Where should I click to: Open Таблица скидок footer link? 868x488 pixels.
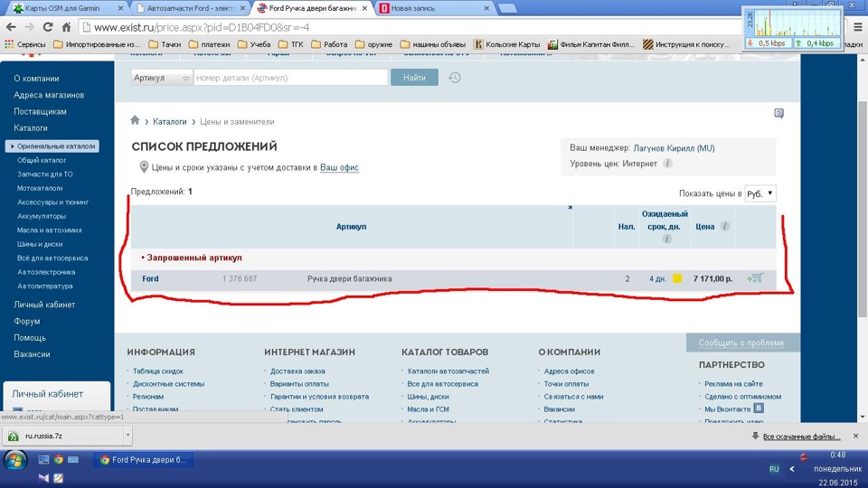click(x=157, y=371)
